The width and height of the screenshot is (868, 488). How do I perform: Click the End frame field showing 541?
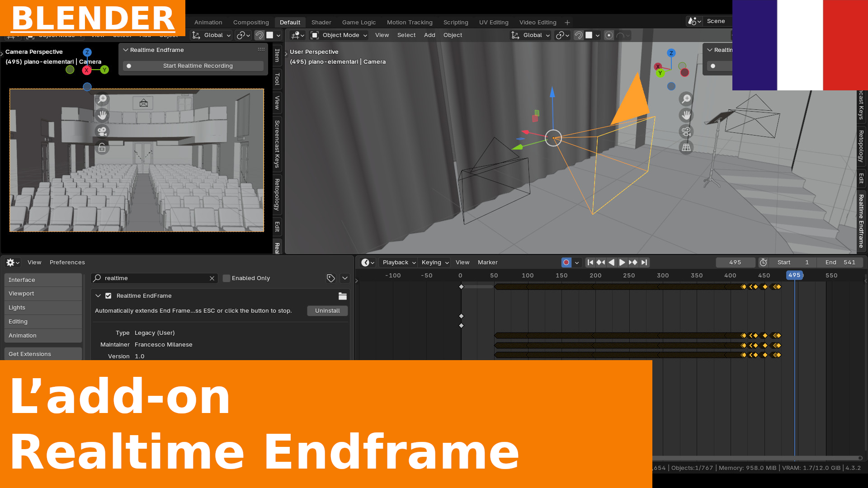click(840, 263)
